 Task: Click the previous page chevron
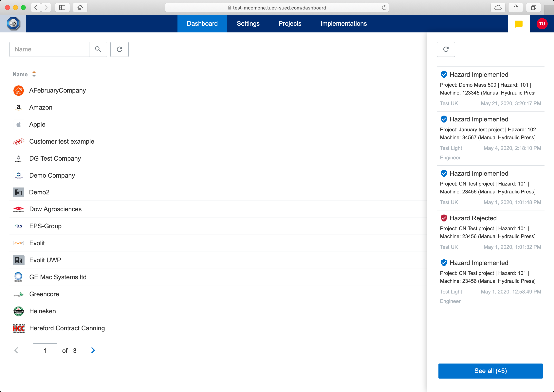coord(16,350)
